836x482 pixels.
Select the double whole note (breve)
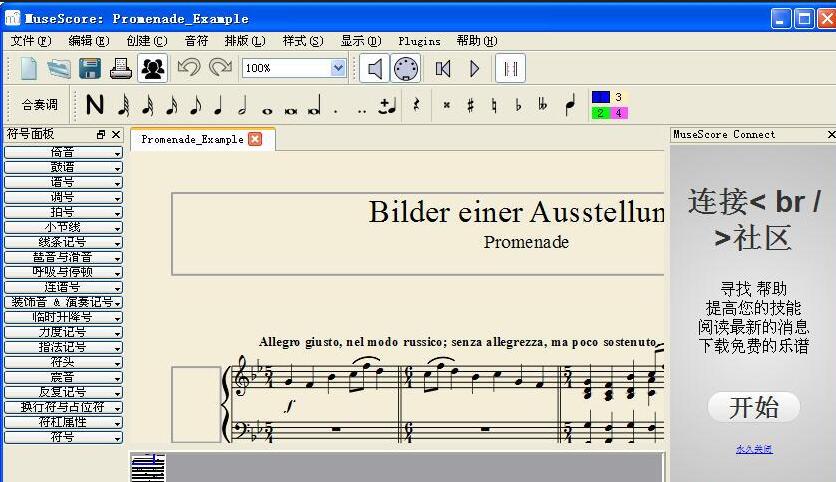pyautogui.click(x=291, y=111)
